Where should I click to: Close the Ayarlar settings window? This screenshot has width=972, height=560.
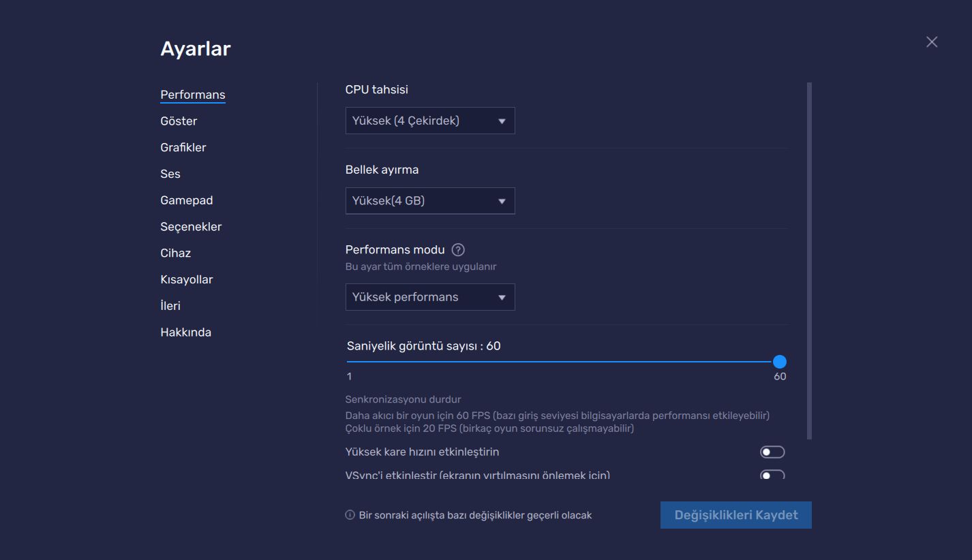pyautogui.click(x=932, y=42)
